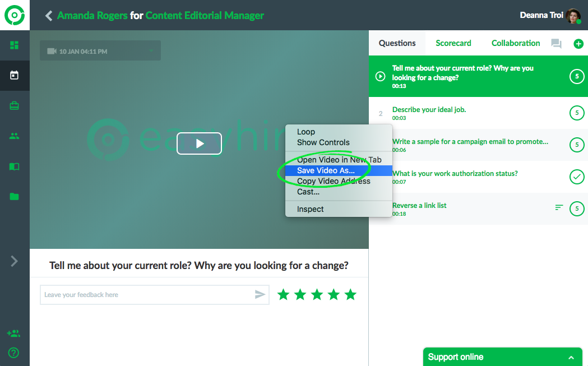
Task: Open Deanna Troi's profile avatar
Action: coord(573,16)
